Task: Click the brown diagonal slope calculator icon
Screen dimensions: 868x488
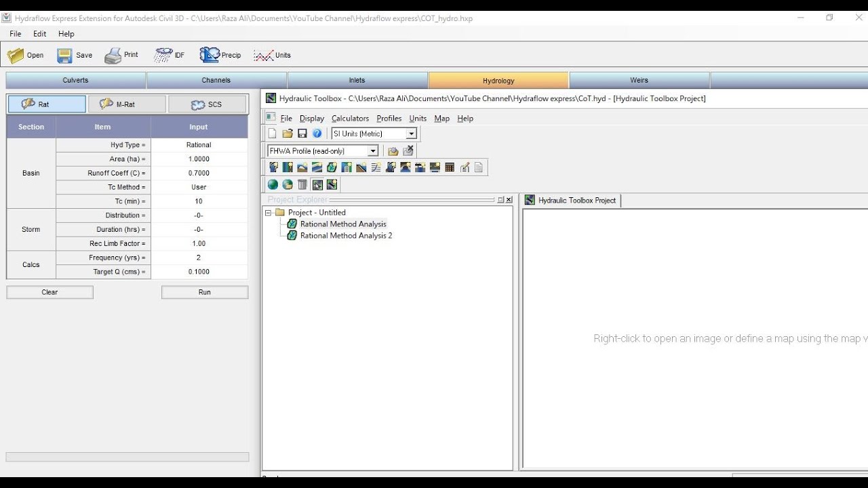Action: (361, 167)
